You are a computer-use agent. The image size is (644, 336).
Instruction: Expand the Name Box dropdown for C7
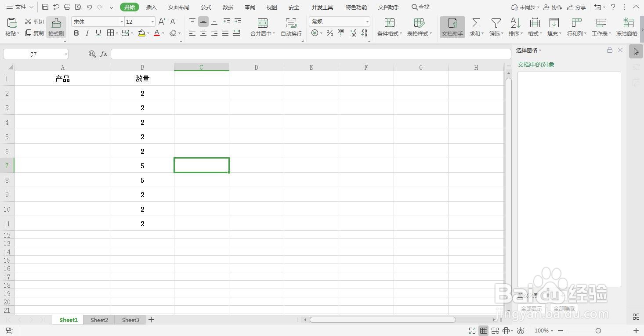point(66,54)
